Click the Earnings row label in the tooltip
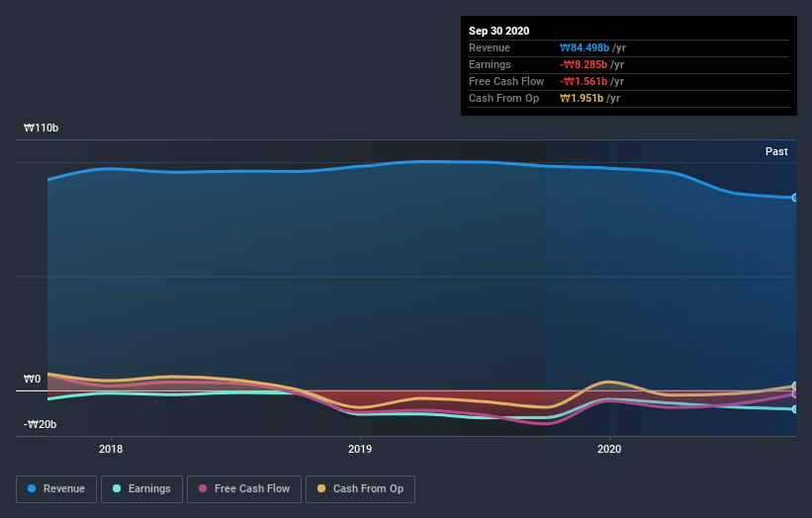Image resolution: width=812 pixels, height=518 pixels. (x=490, y=64)
